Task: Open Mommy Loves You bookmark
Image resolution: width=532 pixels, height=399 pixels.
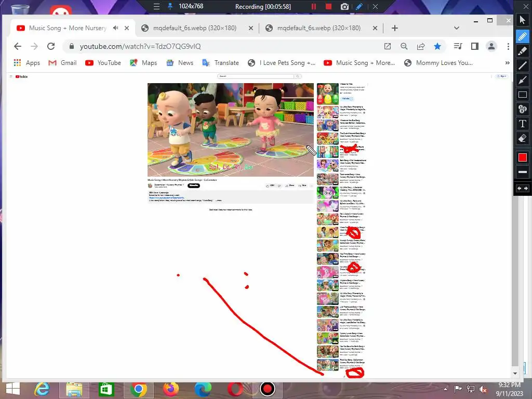Action: pyautogui.click(x=438, y=63)
